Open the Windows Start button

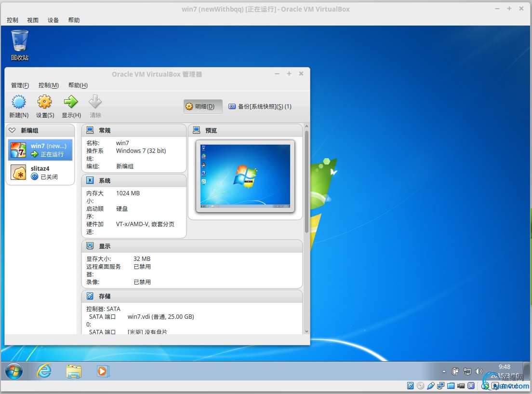click(x=14, y=371)
